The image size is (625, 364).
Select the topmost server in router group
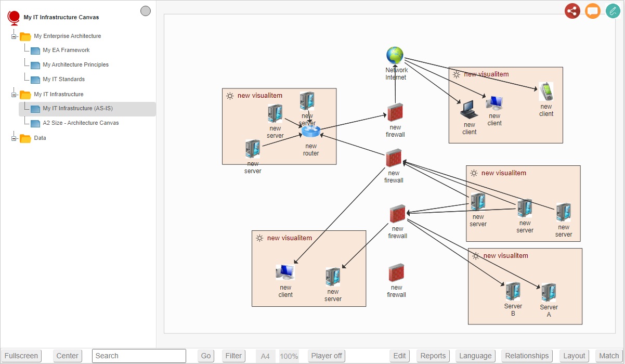coord(307,100)
